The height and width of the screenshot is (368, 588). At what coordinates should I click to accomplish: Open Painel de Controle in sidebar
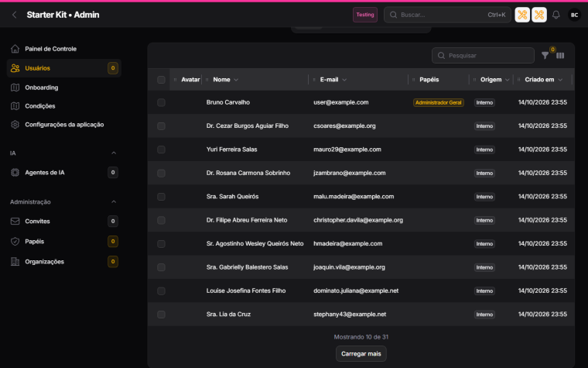(63, 49)
